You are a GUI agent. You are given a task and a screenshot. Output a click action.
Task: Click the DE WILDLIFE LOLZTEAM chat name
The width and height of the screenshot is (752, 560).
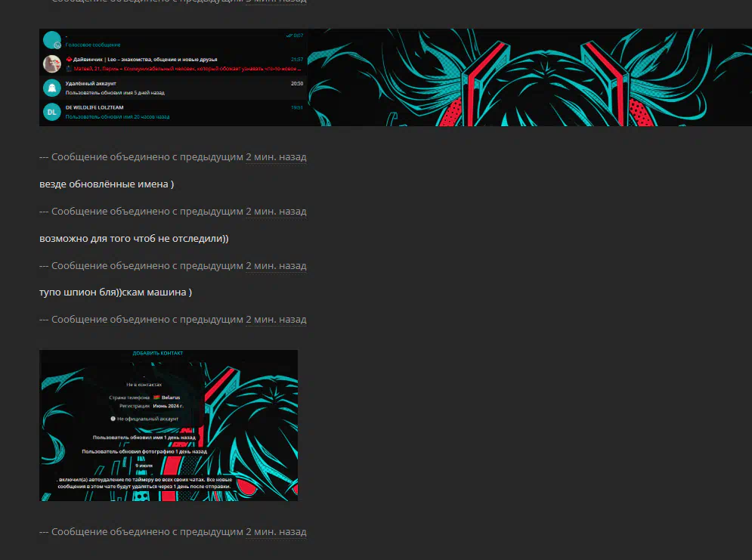[x=94, y=107]
